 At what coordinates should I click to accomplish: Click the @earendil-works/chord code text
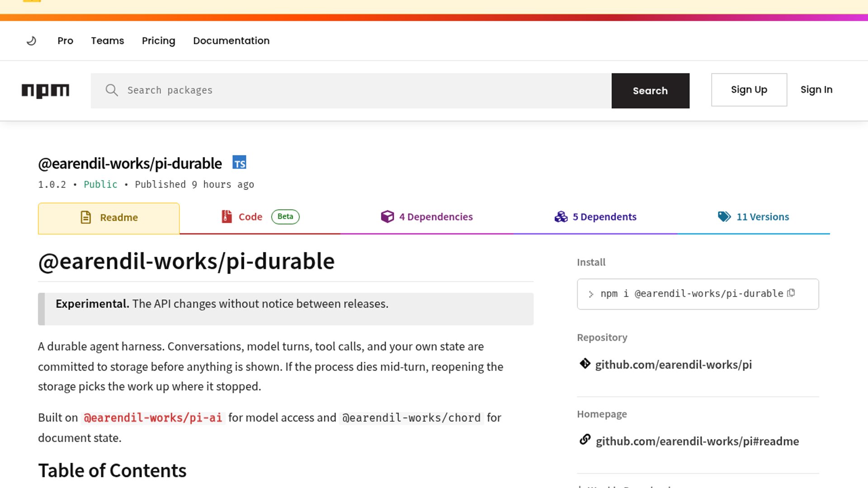click(411, 418)
